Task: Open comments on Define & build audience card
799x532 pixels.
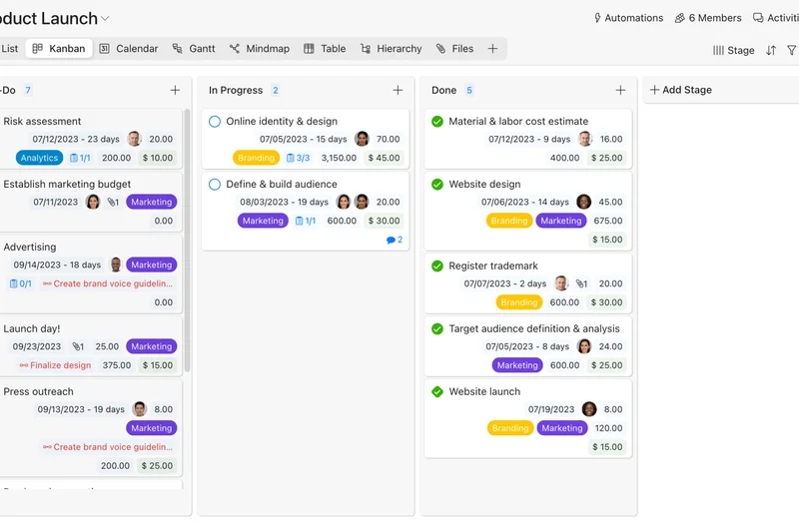Action: (x=395, y=240)
